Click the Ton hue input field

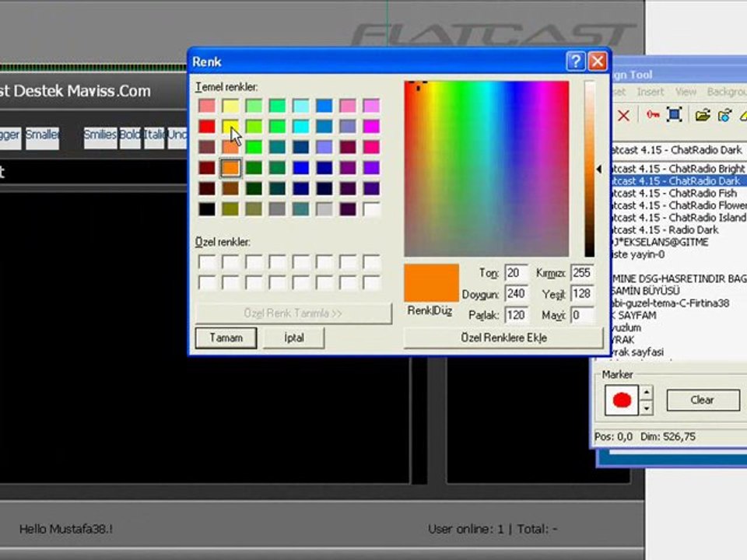[516, 273]
